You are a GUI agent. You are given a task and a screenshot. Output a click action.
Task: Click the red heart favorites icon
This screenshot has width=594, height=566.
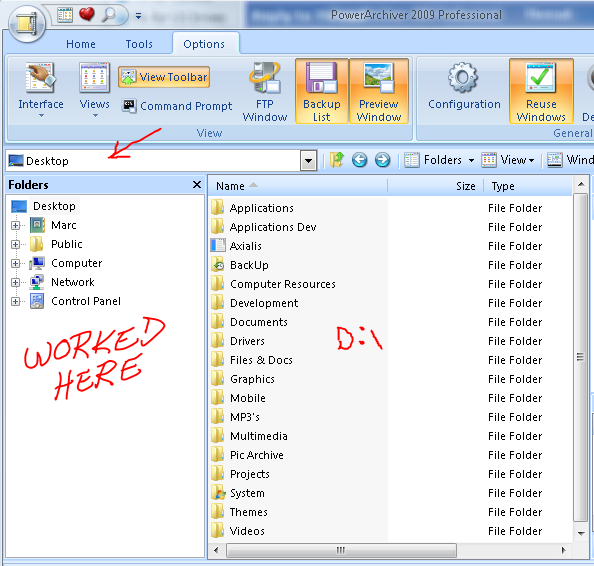tap(86, 14)
